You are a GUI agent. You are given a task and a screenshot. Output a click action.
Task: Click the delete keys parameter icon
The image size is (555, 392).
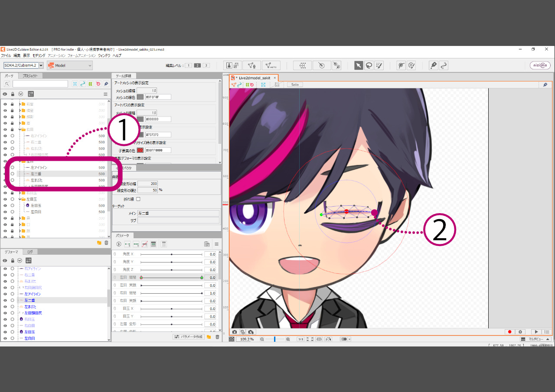click(x=145, y=244)
